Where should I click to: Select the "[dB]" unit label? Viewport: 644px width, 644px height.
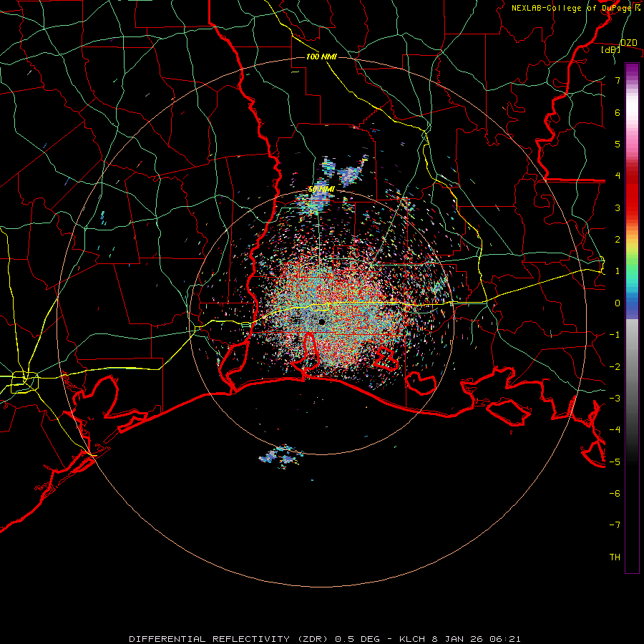pos(610,49)
